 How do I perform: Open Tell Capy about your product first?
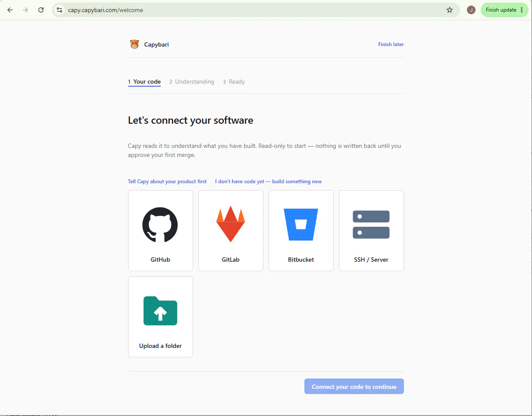click(x=167, y=181)
